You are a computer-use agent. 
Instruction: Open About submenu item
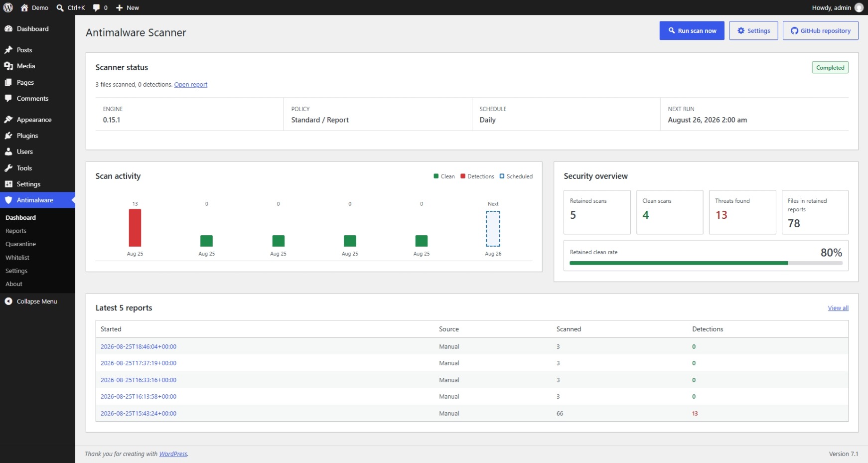[14, 284]
